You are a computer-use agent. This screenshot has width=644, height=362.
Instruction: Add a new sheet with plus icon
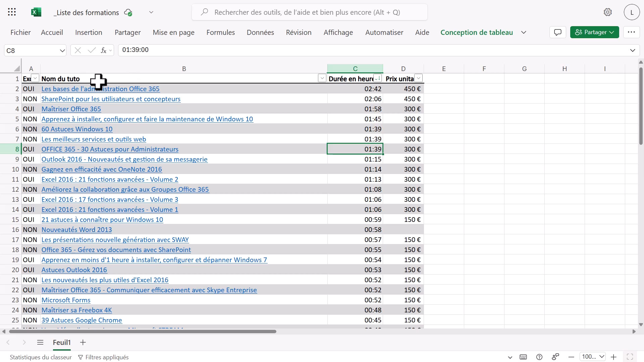pyautogui.click(x=83, y=342)
